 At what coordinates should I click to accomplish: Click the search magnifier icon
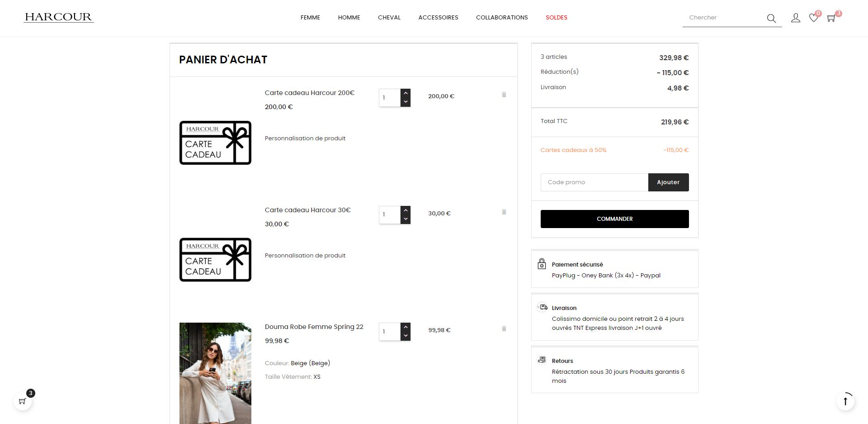771,18
